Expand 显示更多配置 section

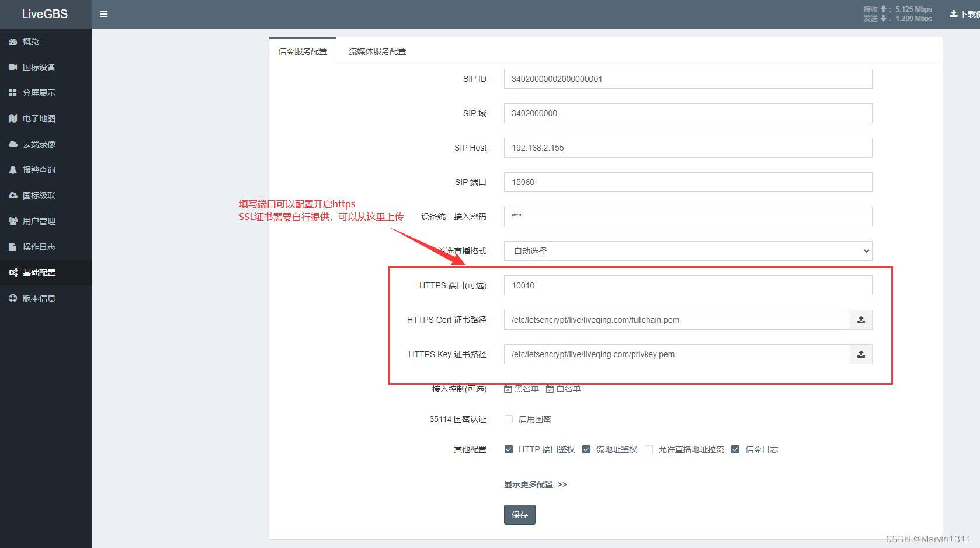point(536,484)
